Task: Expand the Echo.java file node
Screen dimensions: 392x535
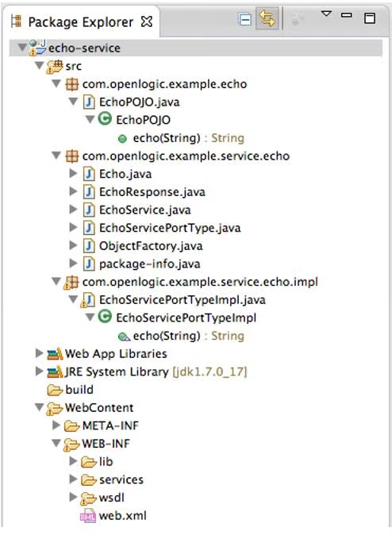Action: pyautogui.click(x=73, y=173)
